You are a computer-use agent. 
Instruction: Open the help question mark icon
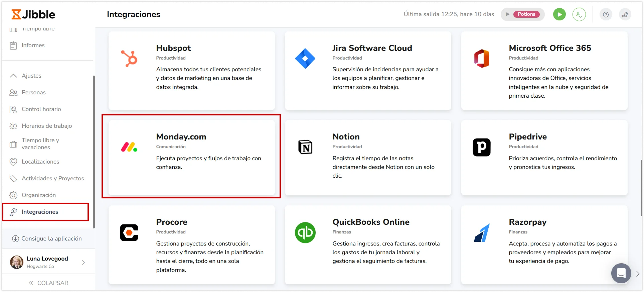606,14
